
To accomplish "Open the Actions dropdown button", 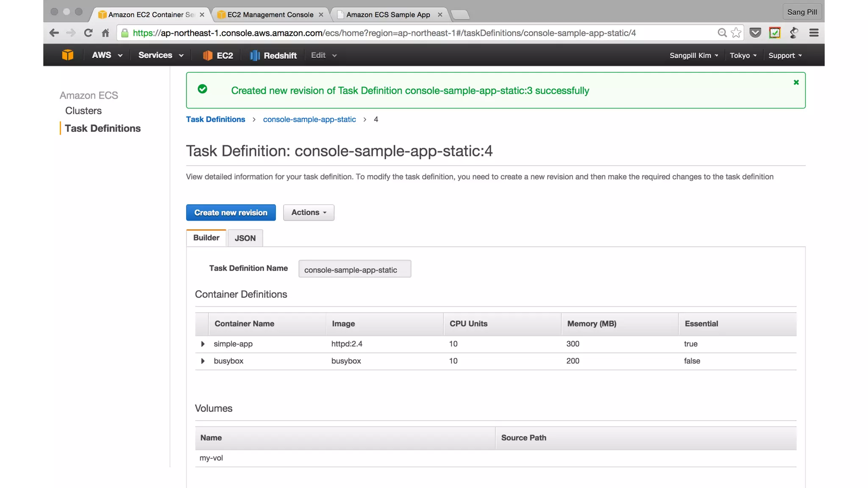I will pyautogui.click(x=309, y=213).
